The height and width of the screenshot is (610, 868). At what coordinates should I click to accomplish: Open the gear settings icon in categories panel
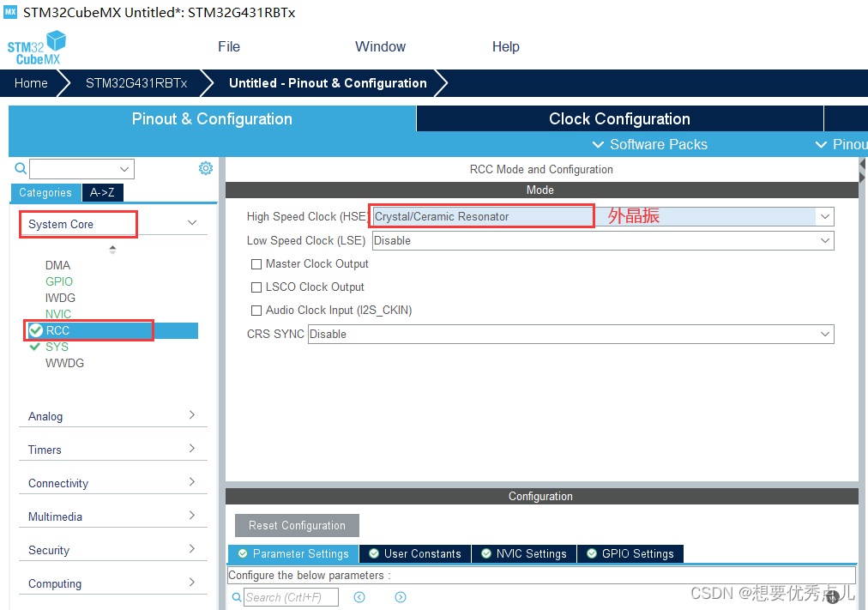tap(205, 168)
